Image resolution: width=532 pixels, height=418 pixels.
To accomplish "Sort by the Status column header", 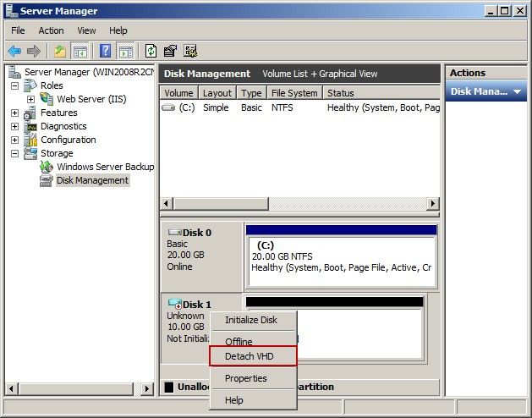I will (x=381, y=93).
